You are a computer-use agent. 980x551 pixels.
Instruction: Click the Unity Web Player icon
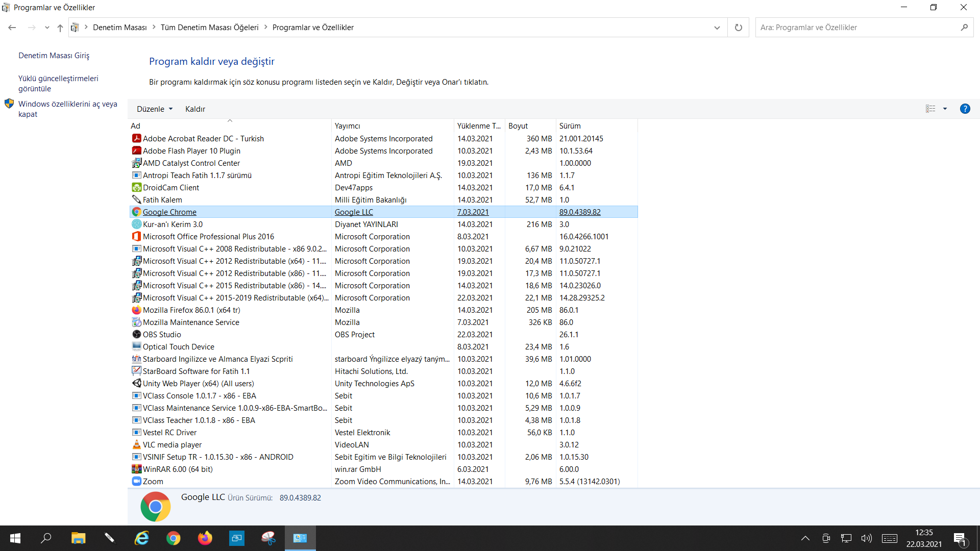point(136,383)
